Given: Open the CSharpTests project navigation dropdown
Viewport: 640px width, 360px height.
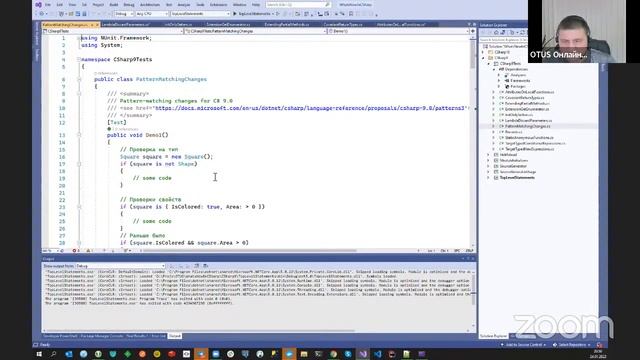Looking at the screenshot, I should (x=113, y=31).
